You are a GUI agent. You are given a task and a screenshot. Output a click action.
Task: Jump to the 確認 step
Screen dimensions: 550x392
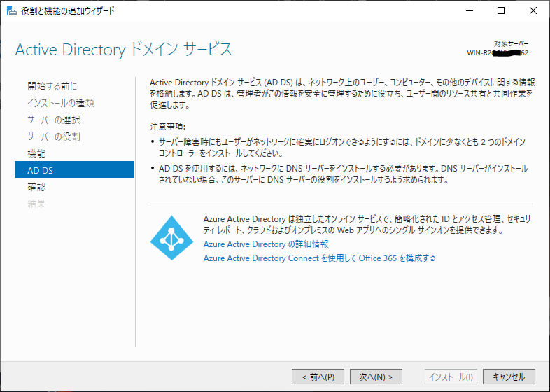click(x=36, y=187)
